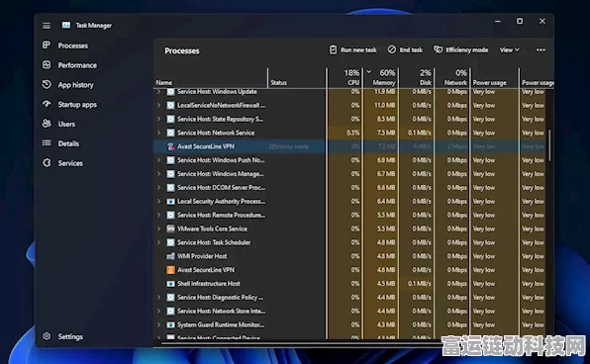The height and width of the screenshot is (364, 590).
Task: Click the orange Avast SecureLine VPN icon
Action: click(x=170, y=270)
